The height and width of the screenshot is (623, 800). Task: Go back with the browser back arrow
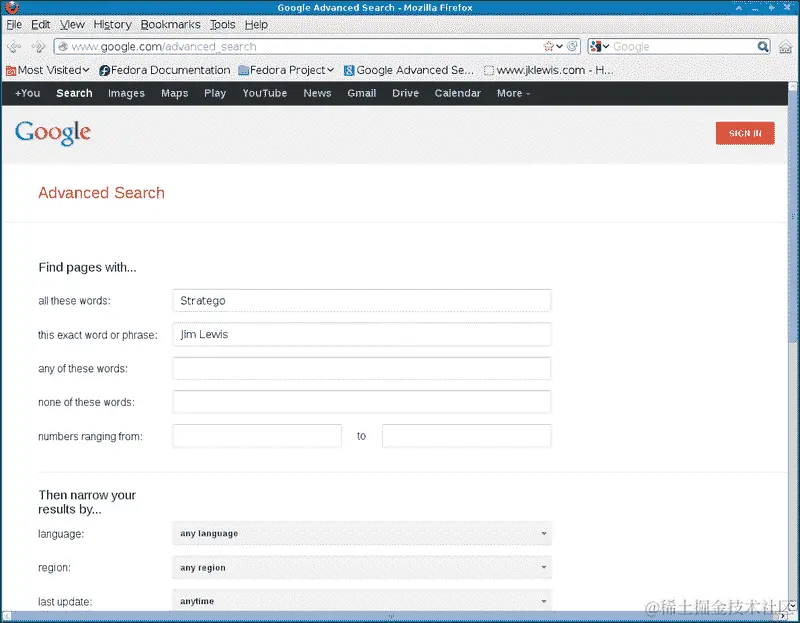coord(14,46)
